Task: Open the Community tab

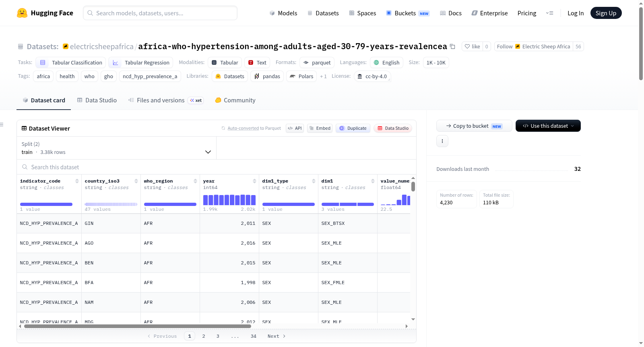Action: [x=235, y=100]
